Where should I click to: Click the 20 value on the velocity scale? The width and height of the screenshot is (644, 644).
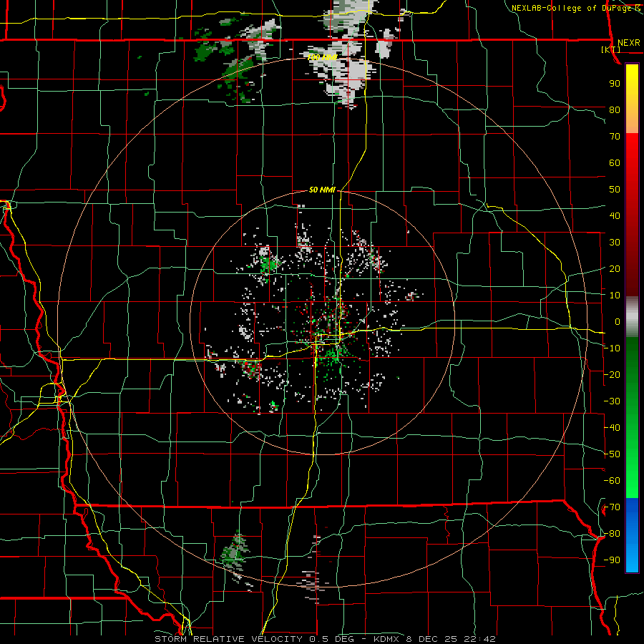(x=615, y=269)
